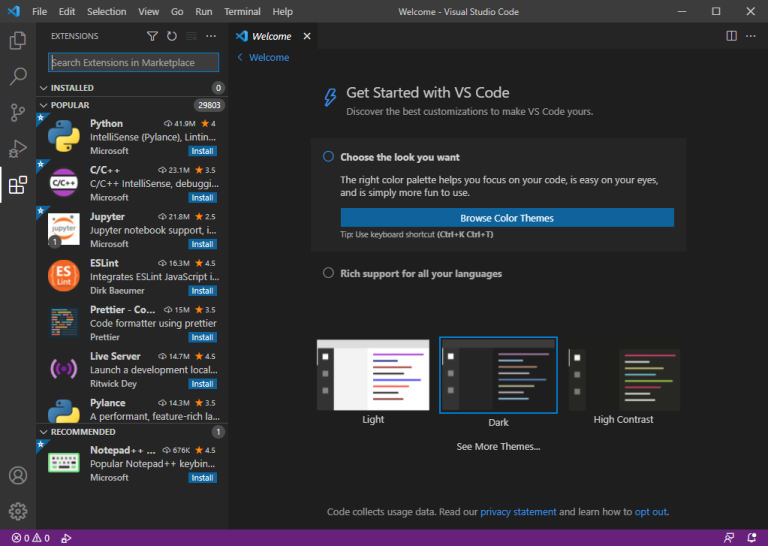768x546 pixels.
Task: Open the Run menu
Action: coord(204,11)
